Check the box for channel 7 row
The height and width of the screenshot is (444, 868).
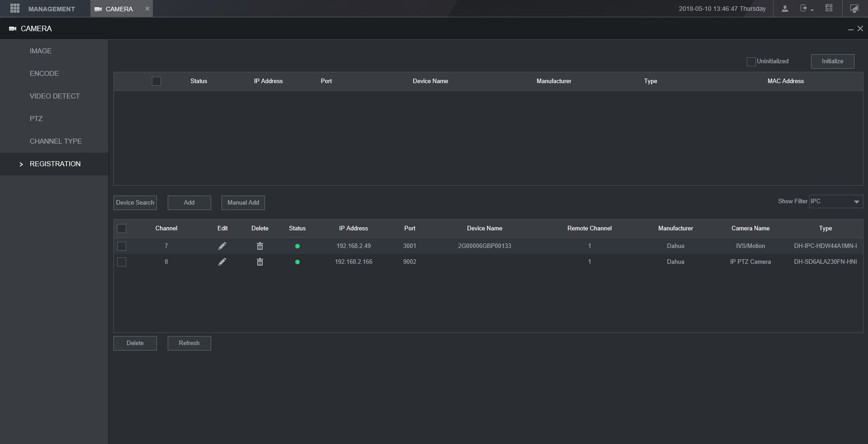(122, 246)
